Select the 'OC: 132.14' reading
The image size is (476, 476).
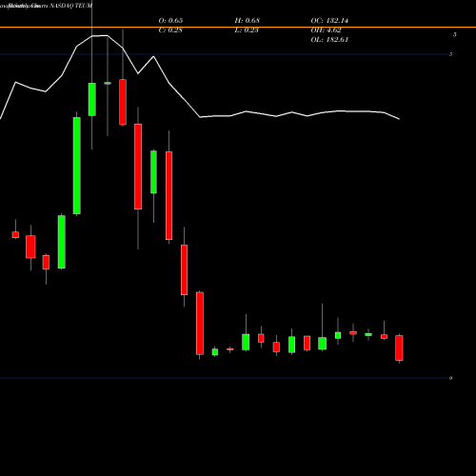[329, 21]
